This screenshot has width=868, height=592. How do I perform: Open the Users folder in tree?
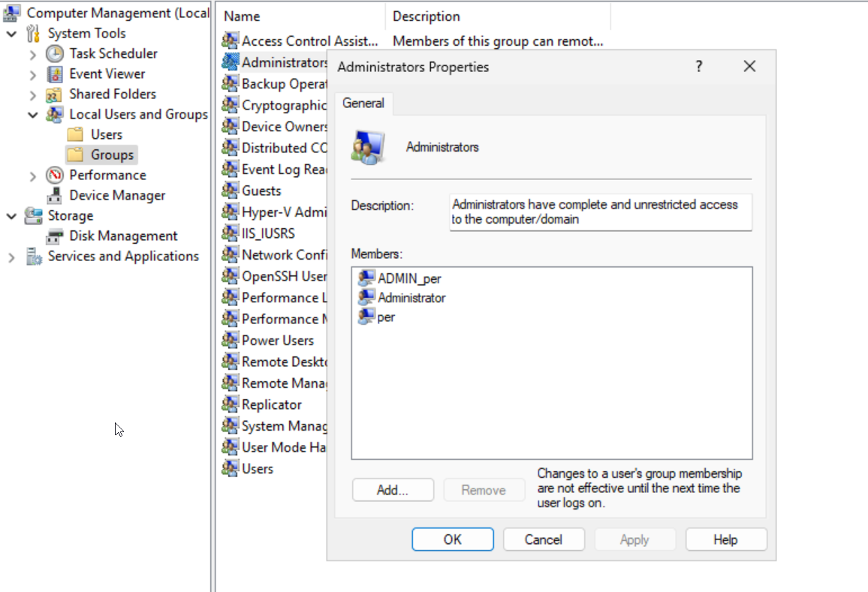coord(106,135)
